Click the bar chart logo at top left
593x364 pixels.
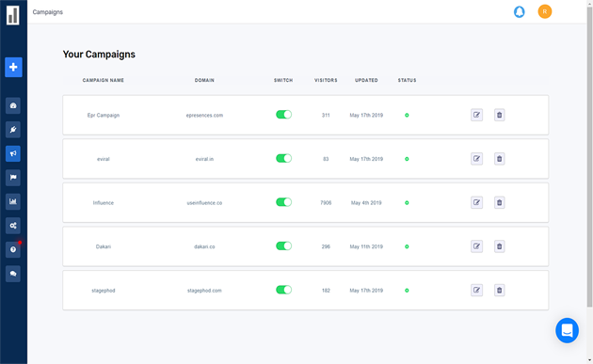tap(13, 15)
